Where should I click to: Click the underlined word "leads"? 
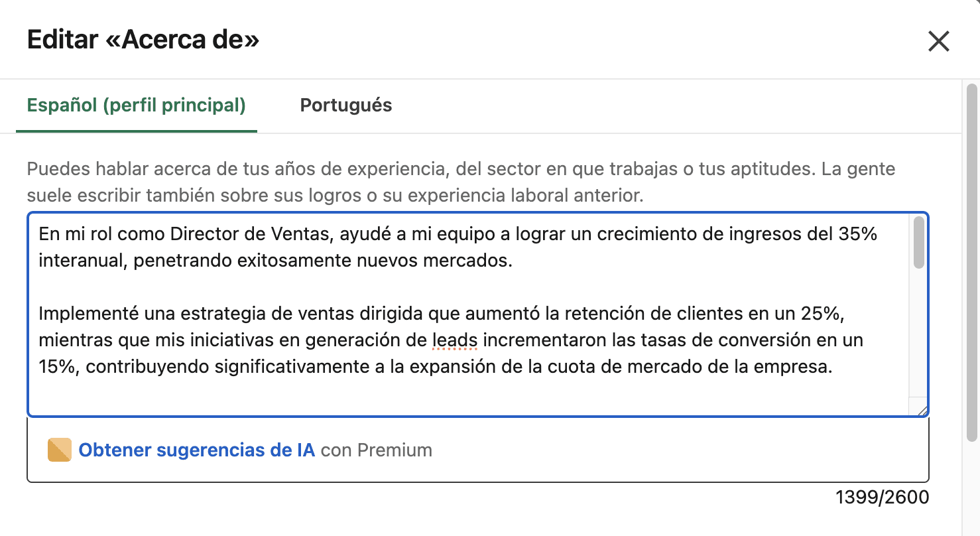pyautogui.click(x=454, y=340)
